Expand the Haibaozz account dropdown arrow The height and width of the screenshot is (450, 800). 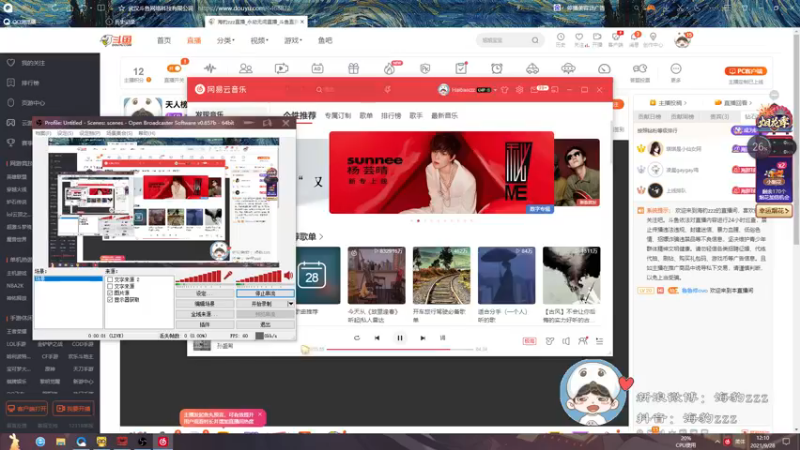coord(495,90)
